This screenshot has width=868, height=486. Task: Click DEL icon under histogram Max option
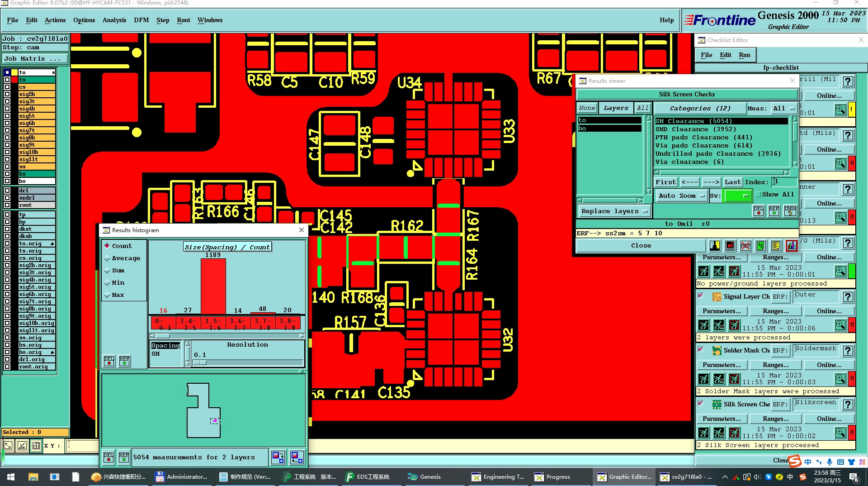click(109, 361)
